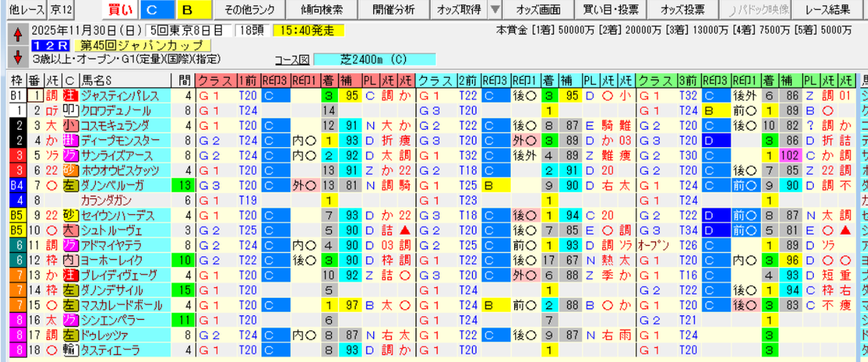Viewport: 868px width, 362px height.
Task: Click the 97 rating cell for マスカレードボール
Action: click(x=349, y=305)
